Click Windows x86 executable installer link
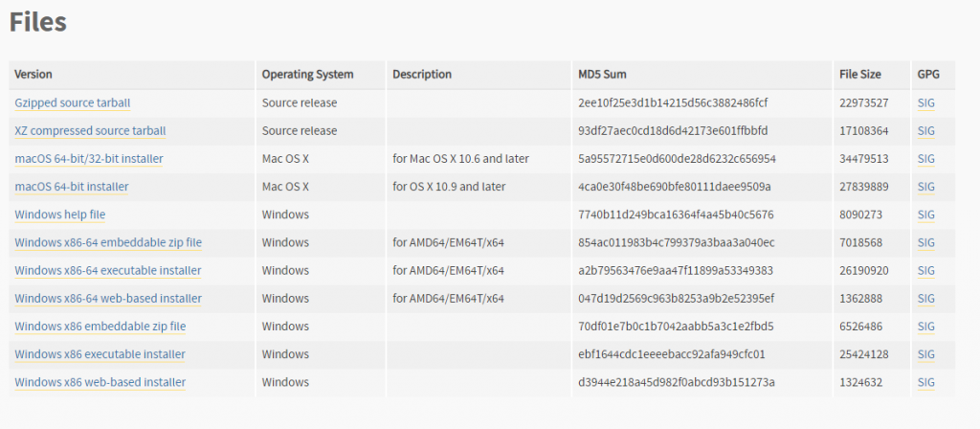Image resolution: width=980 pixels, height=429 pixels. (x=100, y=354)
